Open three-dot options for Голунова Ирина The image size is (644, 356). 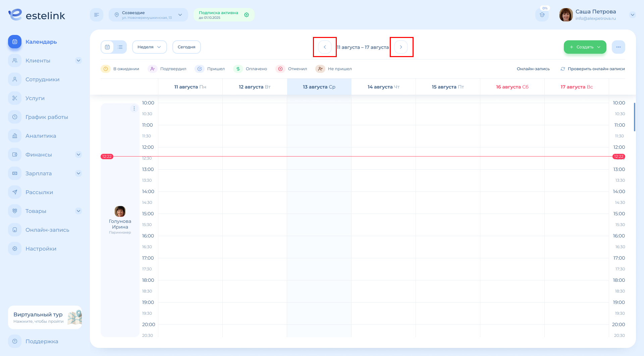pos(134,108)
